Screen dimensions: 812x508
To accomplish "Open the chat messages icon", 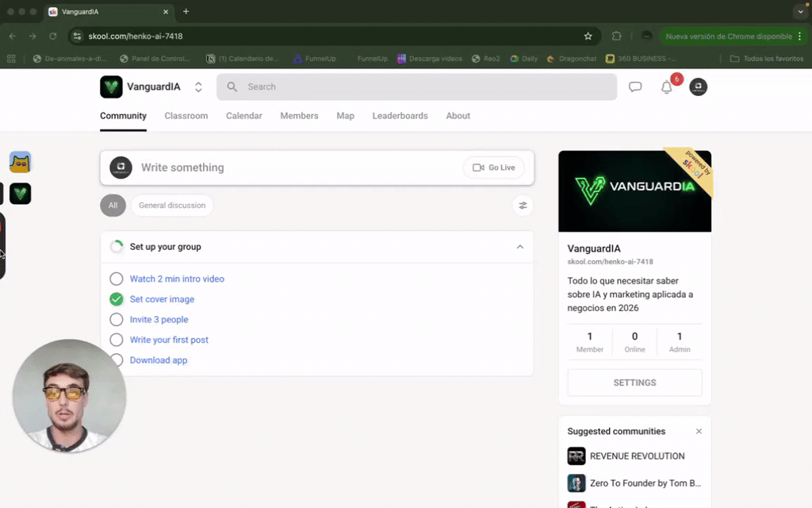I will click(x=635, y=87).
